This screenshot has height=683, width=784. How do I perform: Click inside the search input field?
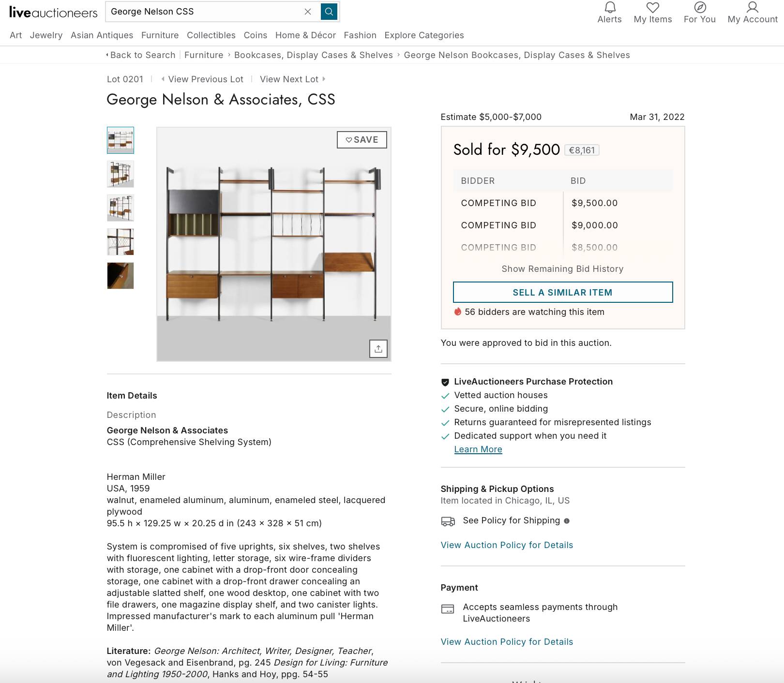203,12
